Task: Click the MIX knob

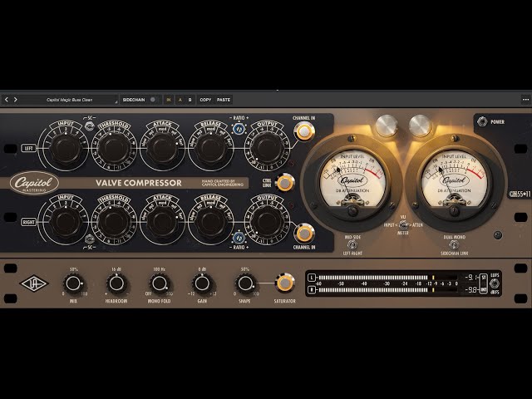Action: 73,283
